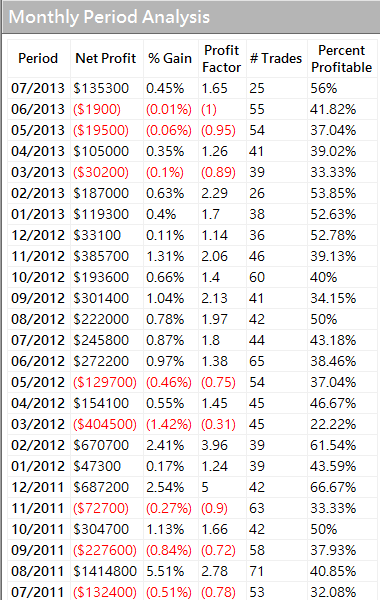Select the ($19500) net profit cell
This screenshot has width=380, height=600.
[x=101, y=130]
